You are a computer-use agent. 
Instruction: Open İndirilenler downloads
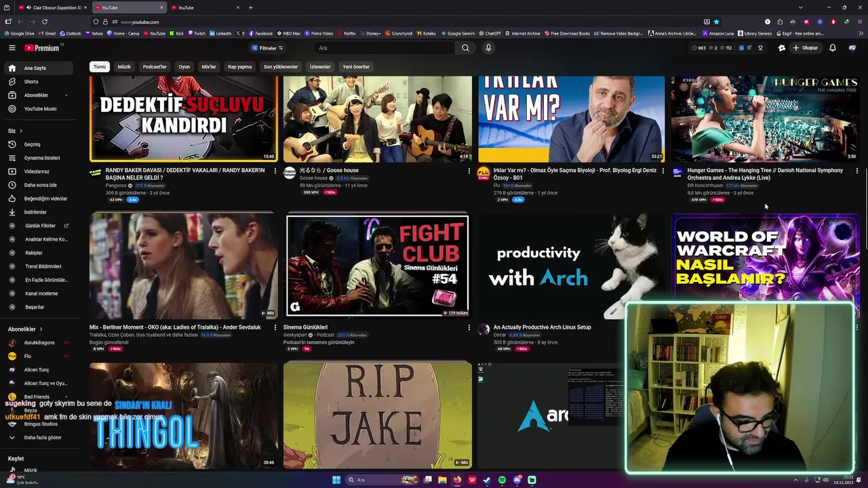37,212
